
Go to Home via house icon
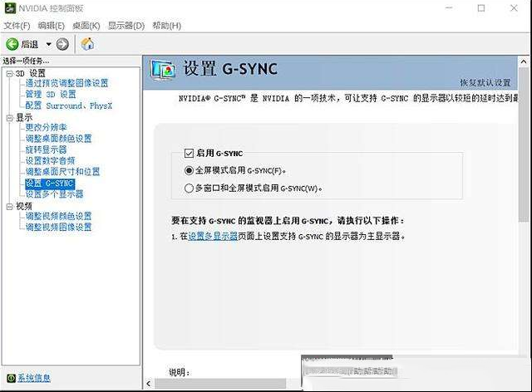click(87, 44)
